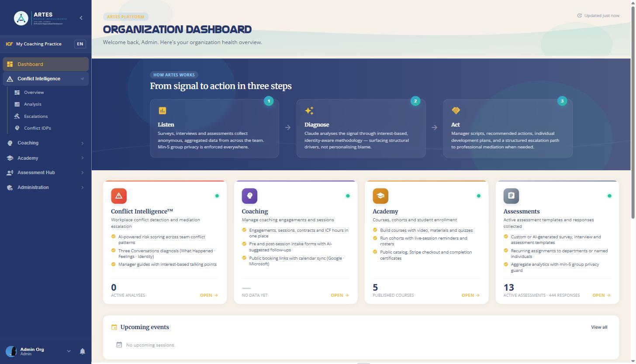The image size is (636, 364).
Task: Click the Conflict Intelligence card red icon
Action: (x=119, y=196)
